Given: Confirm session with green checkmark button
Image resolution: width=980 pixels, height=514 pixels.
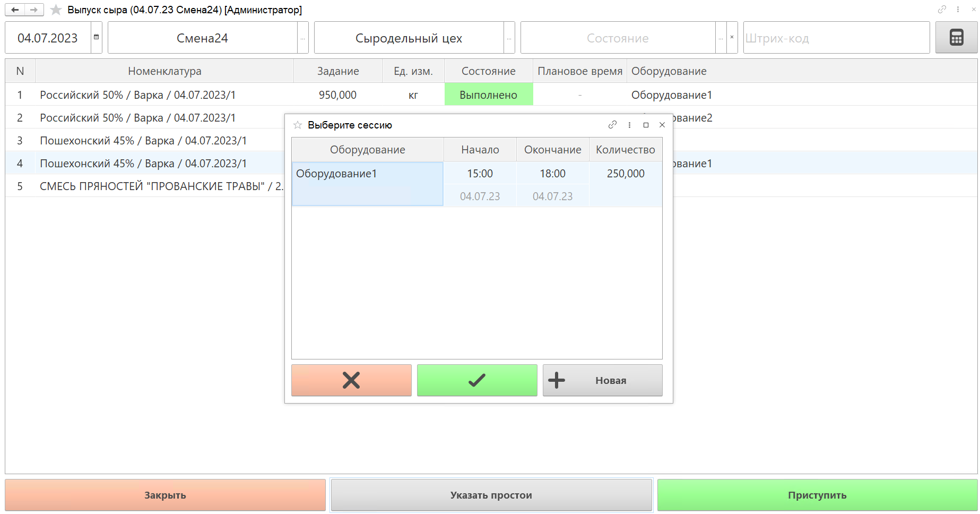Looking at the screenshot, I should click(476, 380).
